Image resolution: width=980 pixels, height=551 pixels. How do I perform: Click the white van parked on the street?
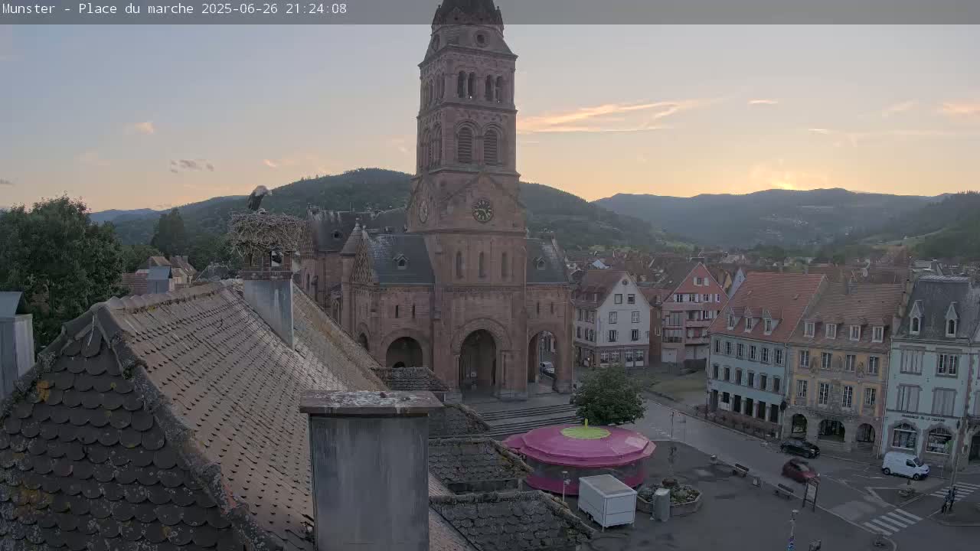tap(905, 465)
